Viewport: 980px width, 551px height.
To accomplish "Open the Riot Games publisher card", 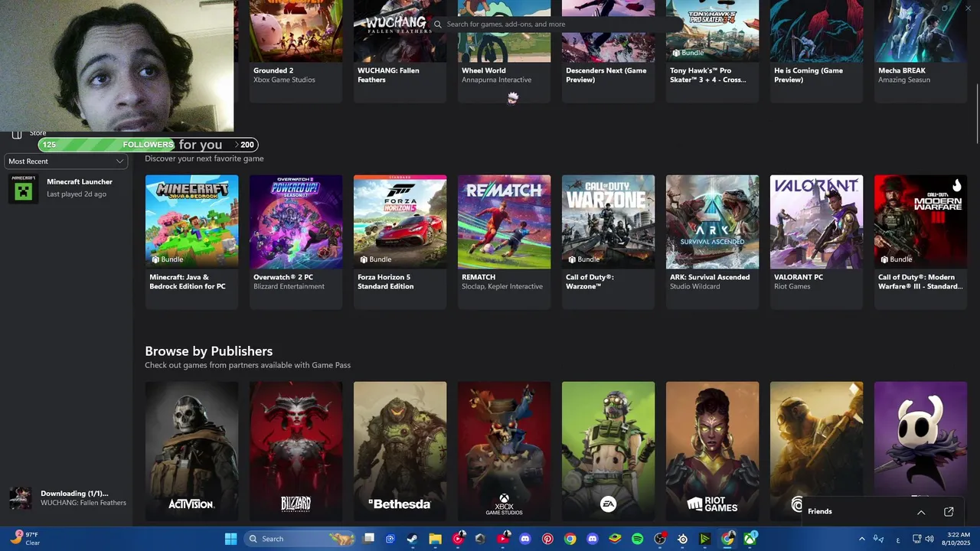I will 712,452.
